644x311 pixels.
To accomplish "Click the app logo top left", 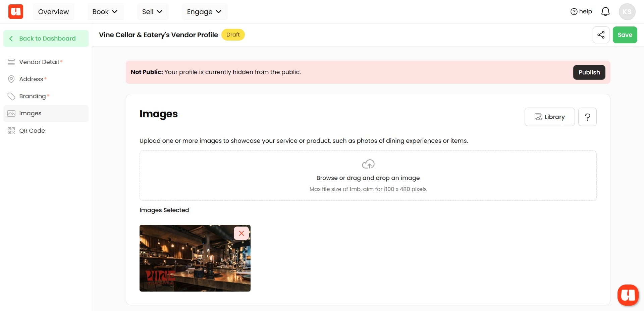I will click(15, 11).
